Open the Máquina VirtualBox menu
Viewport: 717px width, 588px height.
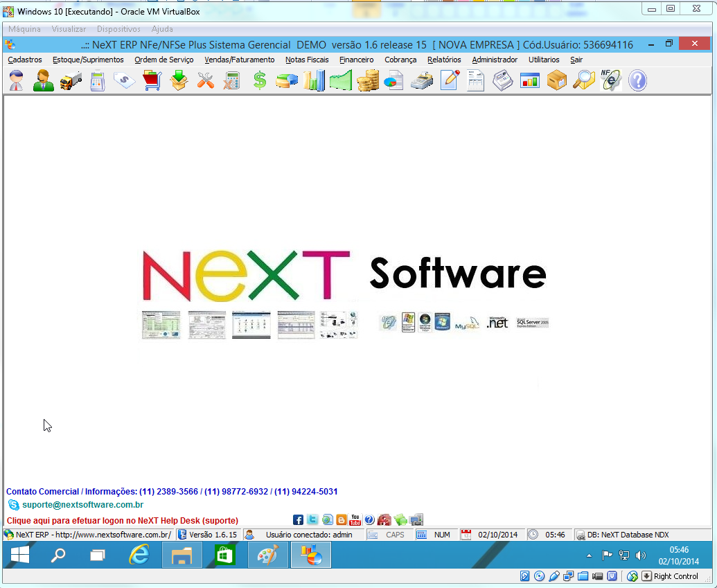(25, 28)
